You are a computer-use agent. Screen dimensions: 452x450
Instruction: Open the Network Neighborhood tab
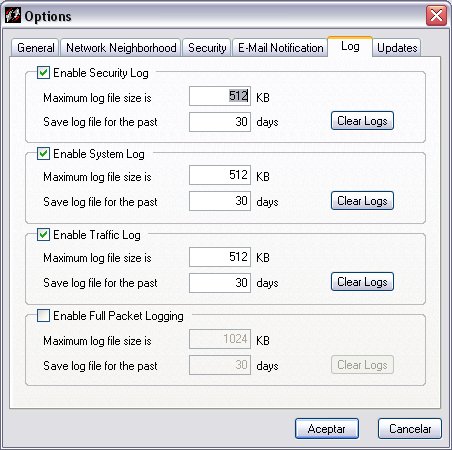point(121,48)
